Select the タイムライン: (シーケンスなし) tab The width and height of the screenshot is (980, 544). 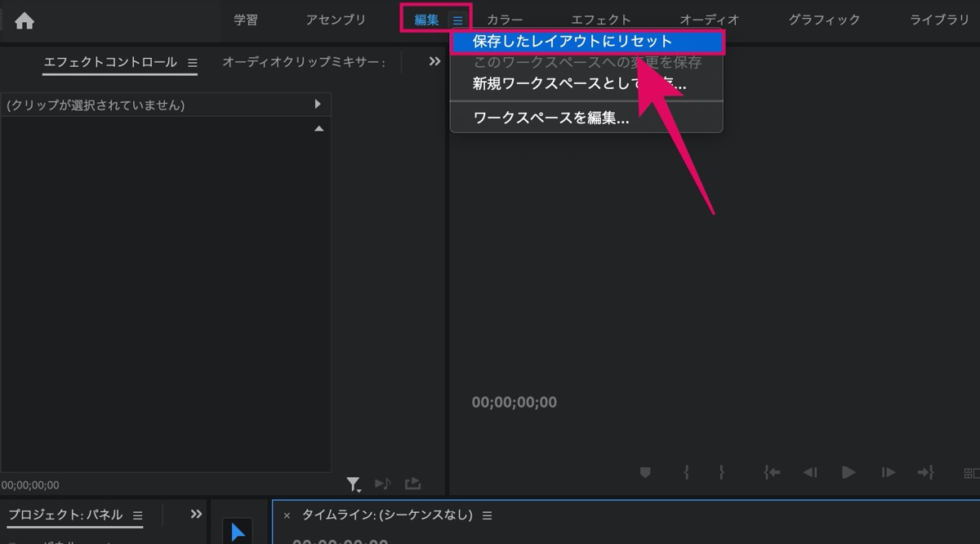[x=387, y=515]
